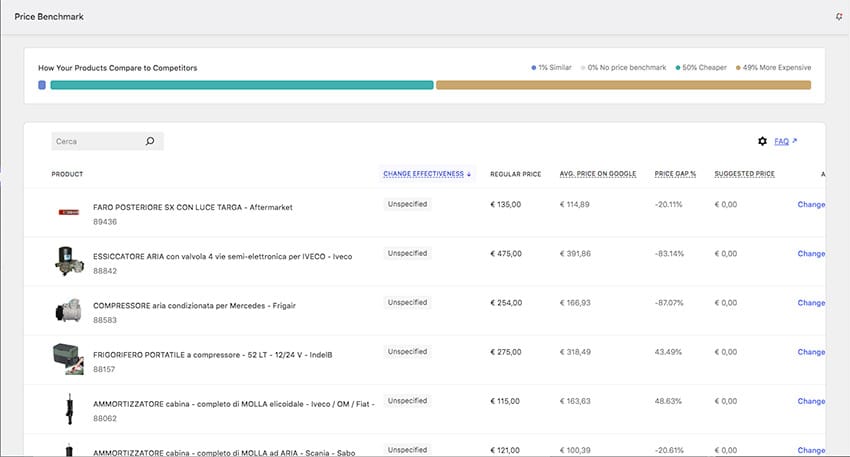The width and height of the screenshot is (850, 457).
Task: Select COMPRESSORE aria condizionata product title
Action: [194, 306]
